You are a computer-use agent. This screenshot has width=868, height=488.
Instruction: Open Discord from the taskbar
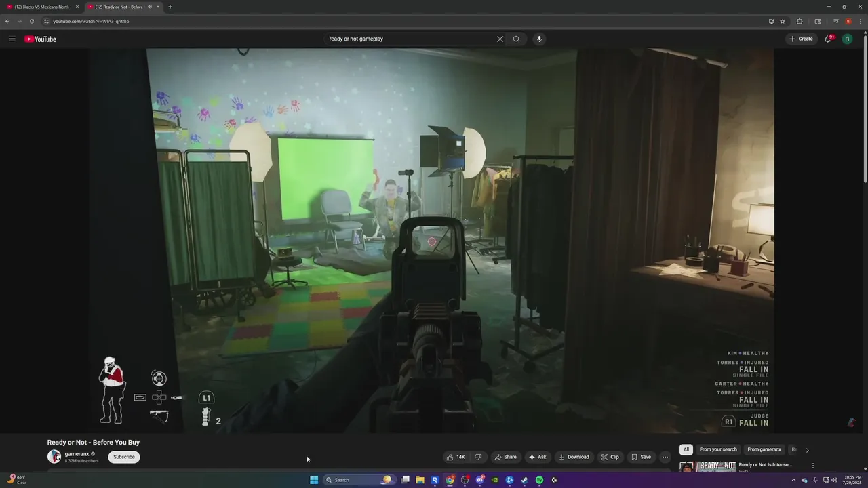(479, 480)
